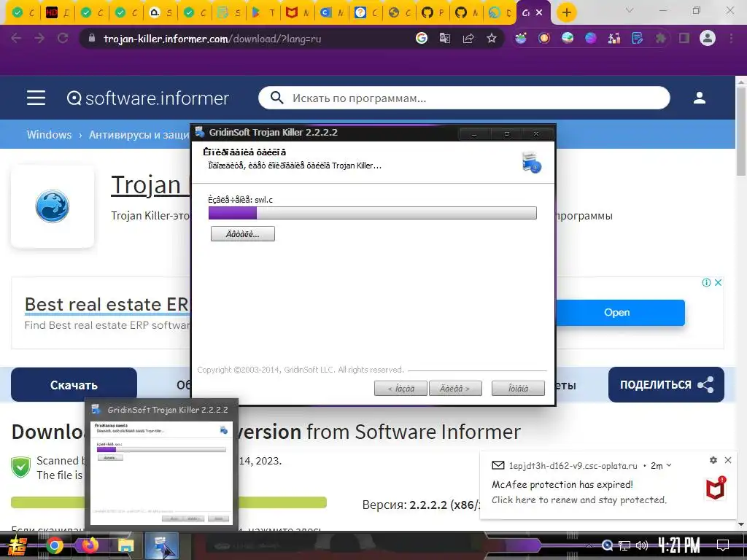The width and height of the screenshot is (747, 560).
Task: Click the ПОДЕЛИТЬСЯ share button
Action: (x=666, y=385)
